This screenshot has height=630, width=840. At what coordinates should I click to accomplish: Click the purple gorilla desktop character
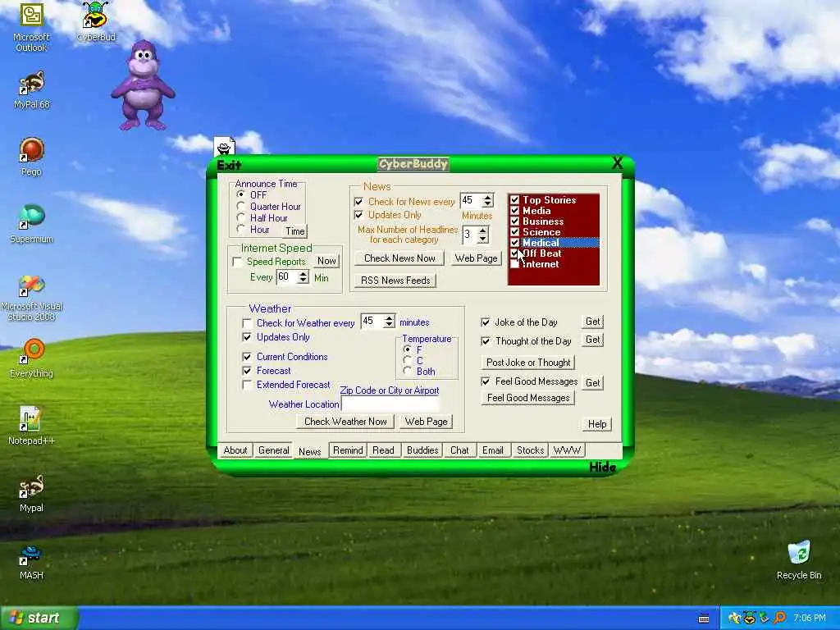click(x=143, y=85)
